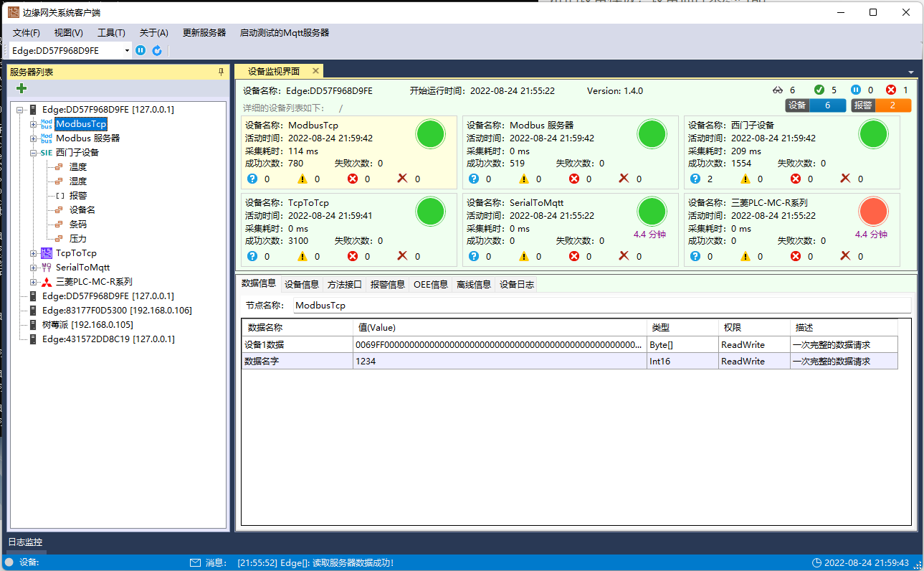This screenshot has height=571, width=924.
Task: Click the green status light of SerialToMqtt card
Action: coord(652,211)
